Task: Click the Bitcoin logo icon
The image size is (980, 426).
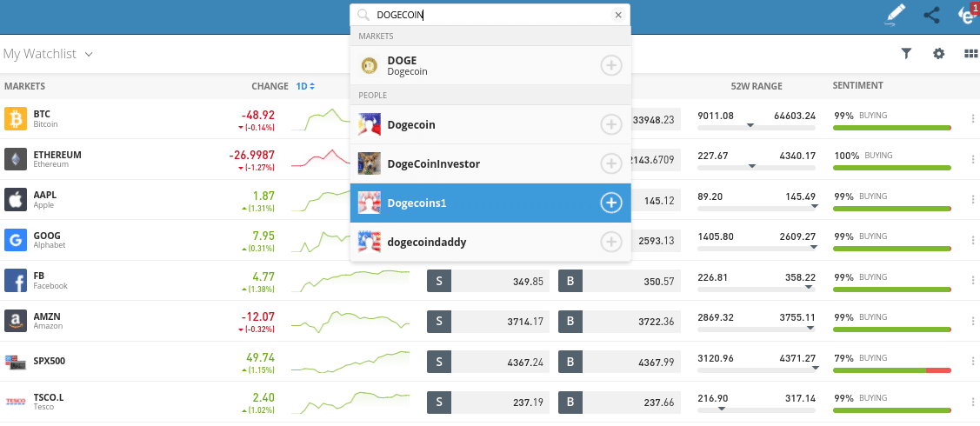Action: click(16, 119)
